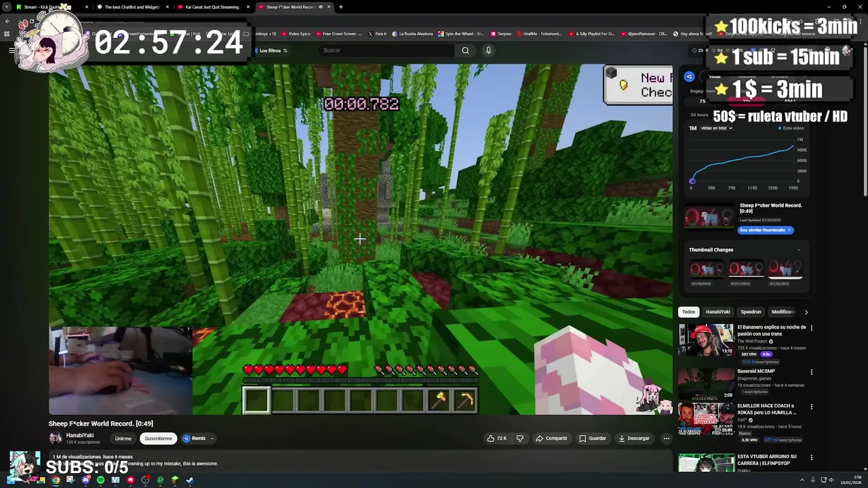Click the Remix button

click(x=194, y=439)
